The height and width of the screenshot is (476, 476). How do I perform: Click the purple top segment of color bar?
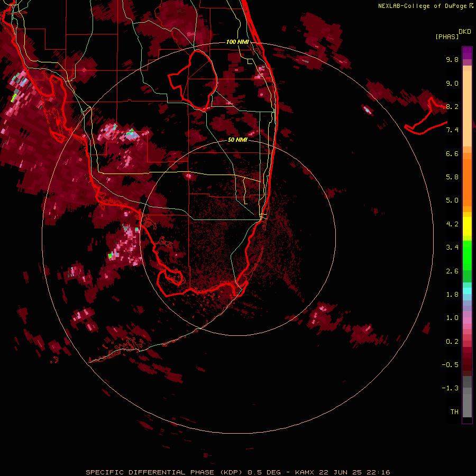(467, 53)
